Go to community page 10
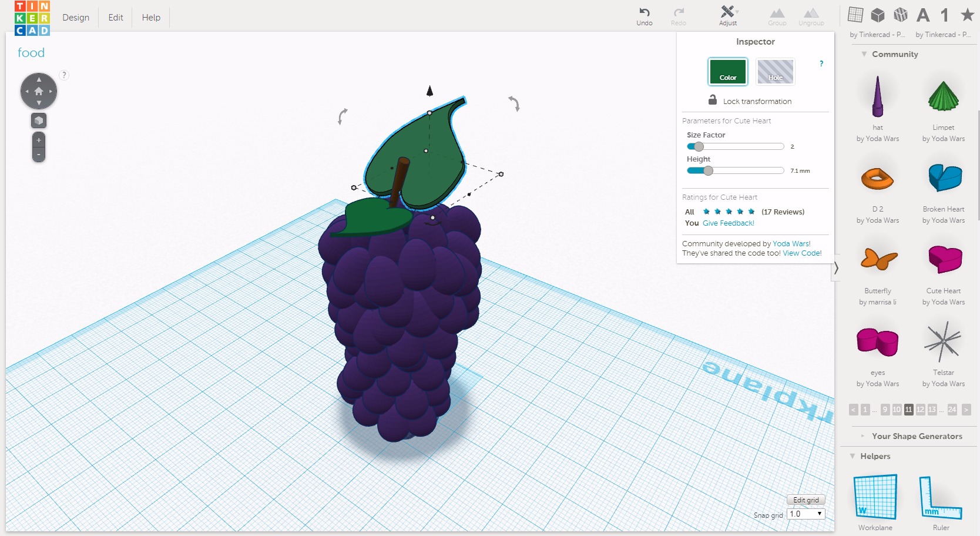Screen dimensions: 980x536 (x=897, y=410)
